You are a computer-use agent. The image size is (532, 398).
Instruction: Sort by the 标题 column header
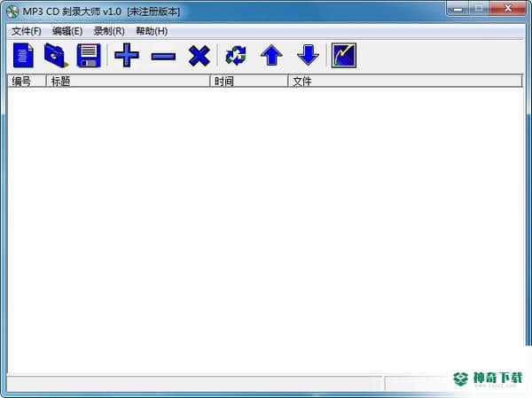tap(128, 81)
